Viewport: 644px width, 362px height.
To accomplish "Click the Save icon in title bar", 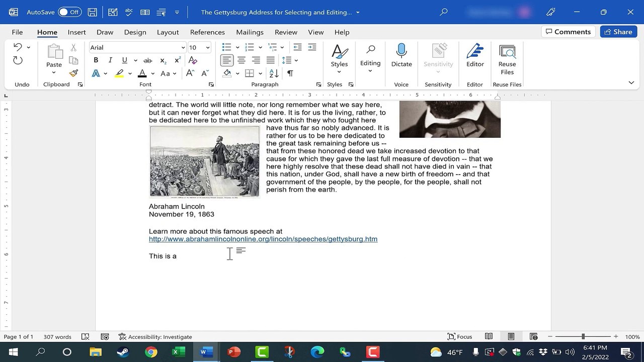I will tap(92, 12).
